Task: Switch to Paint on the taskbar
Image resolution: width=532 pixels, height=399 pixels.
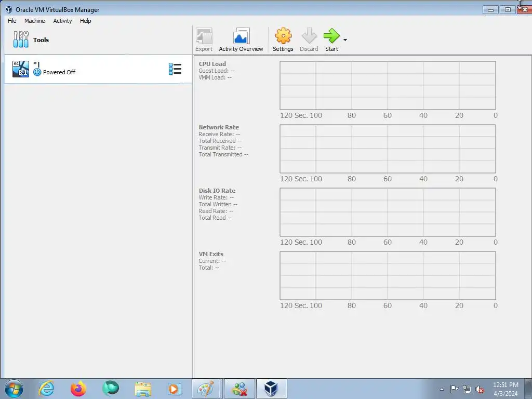Action: click(x=206, y=389)
